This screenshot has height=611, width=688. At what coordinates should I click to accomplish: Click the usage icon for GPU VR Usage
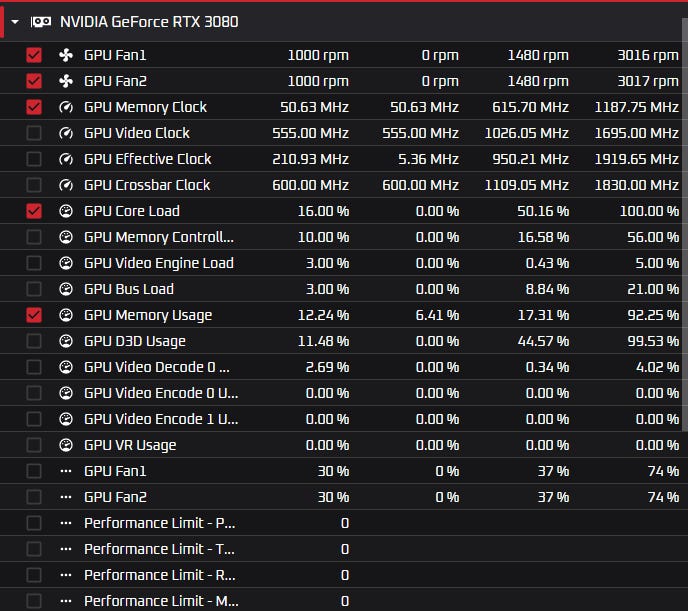coord(66,445)
